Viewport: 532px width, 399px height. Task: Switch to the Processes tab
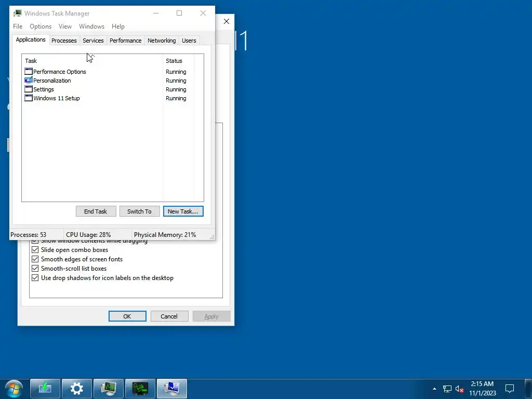click(64, 41)
